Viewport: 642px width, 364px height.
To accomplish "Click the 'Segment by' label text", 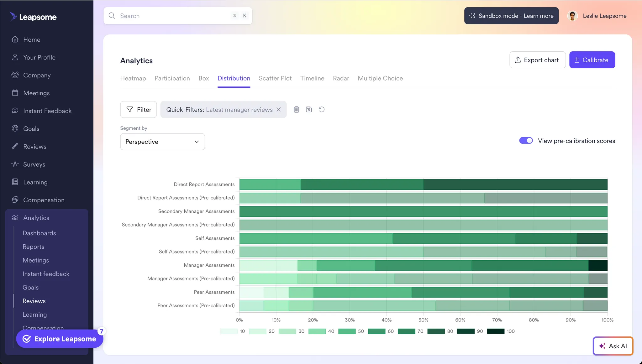I will pos(134,128).
